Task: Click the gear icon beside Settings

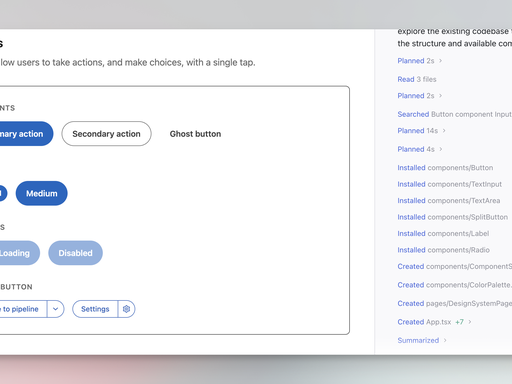Action: tap(126, 309)
